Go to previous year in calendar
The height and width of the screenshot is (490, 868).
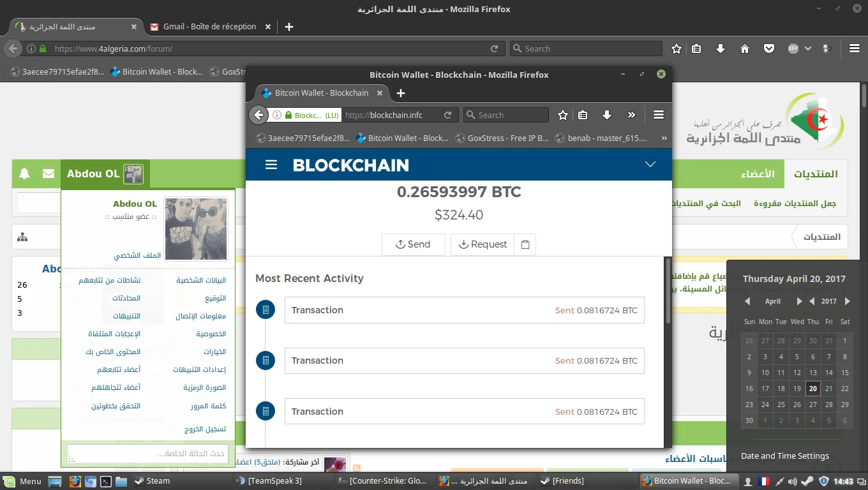(x=812, y=301)
